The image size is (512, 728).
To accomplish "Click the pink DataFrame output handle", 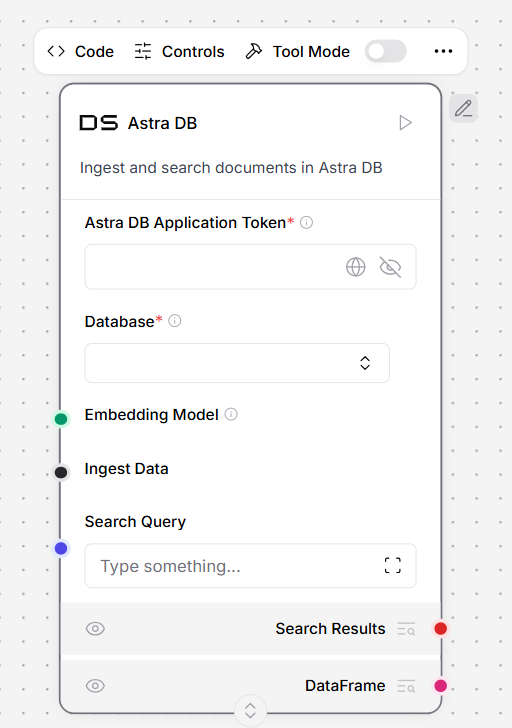I will (441, 686).
